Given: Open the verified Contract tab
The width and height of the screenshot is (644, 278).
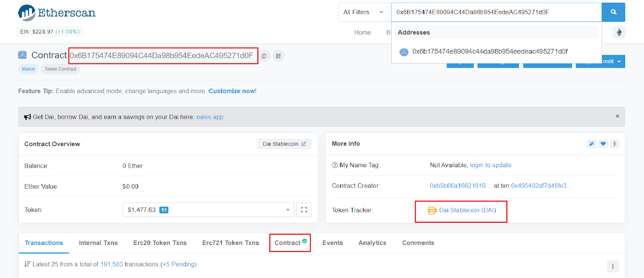Looking at the screenshot, I should coord(290,243).
